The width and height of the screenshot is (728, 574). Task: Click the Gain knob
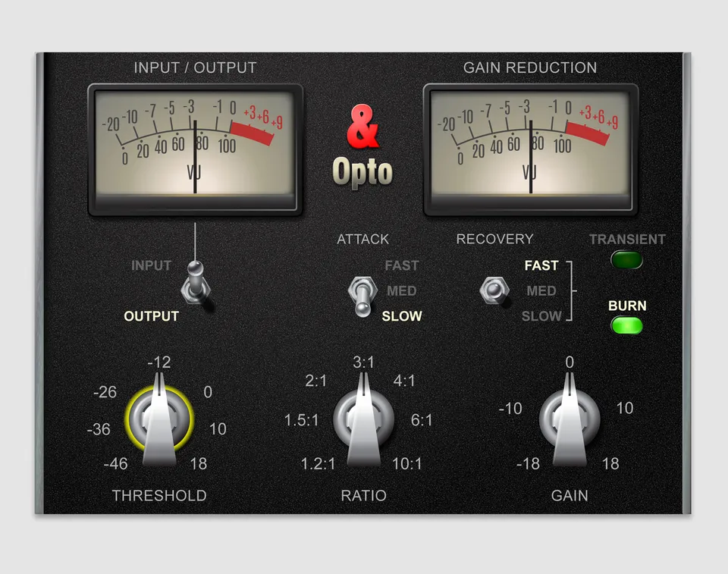tap(570, 419)
